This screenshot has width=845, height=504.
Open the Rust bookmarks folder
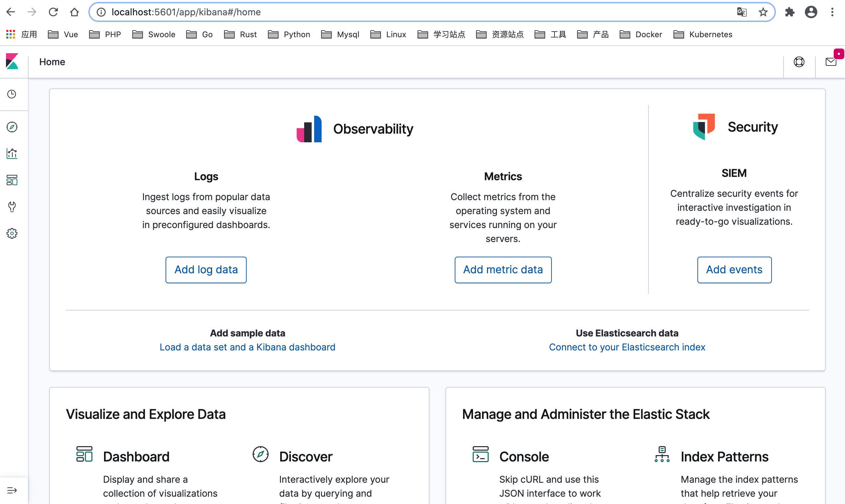240,34
